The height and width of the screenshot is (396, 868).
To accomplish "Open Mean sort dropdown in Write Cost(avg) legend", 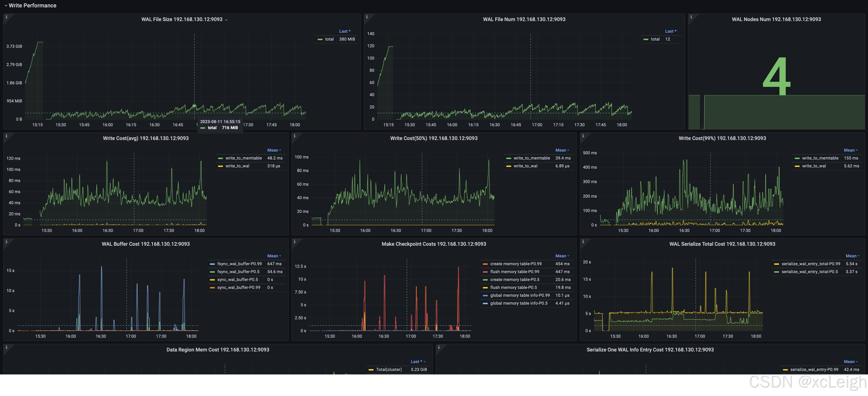I will pyautogui.click(x=274, y=150).
